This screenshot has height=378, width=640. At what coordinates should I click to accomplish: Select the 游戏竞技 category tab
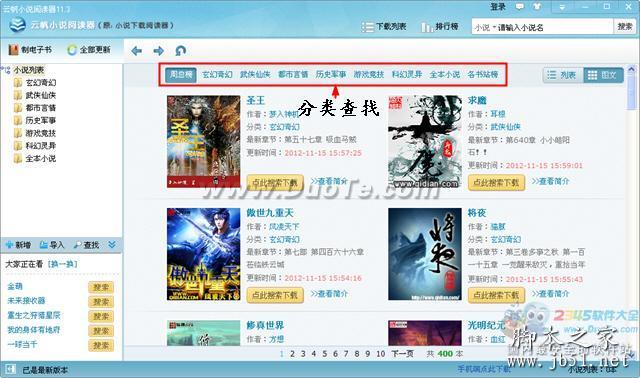(369, 75)
